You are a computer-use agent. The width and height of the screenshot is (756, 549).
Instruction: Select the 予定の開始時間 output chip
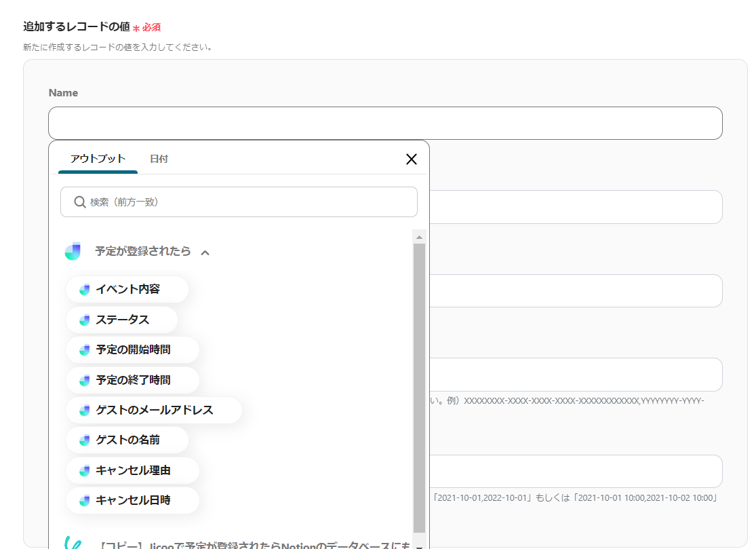point(133,349)
